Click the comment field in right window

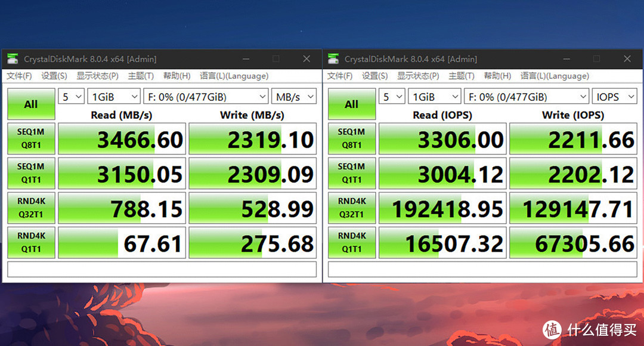click(x=482, y=270)
